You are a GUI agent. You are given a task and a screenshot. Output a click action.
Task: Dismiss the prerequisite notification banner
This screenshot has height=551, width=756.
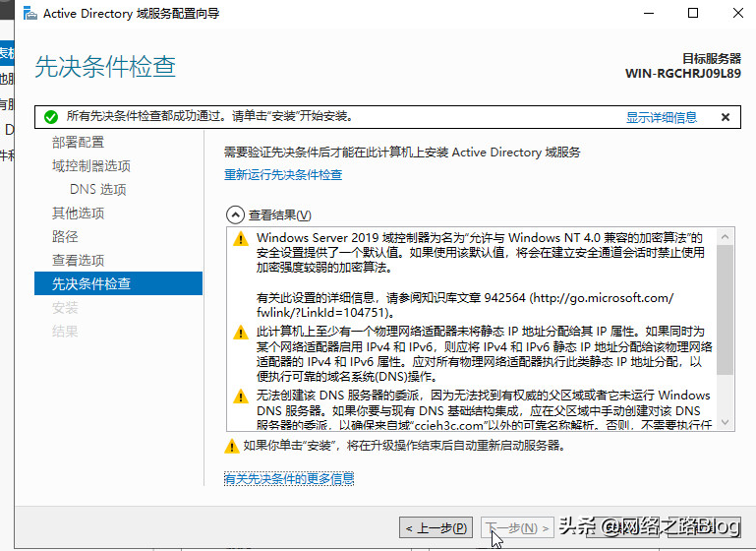726,117
